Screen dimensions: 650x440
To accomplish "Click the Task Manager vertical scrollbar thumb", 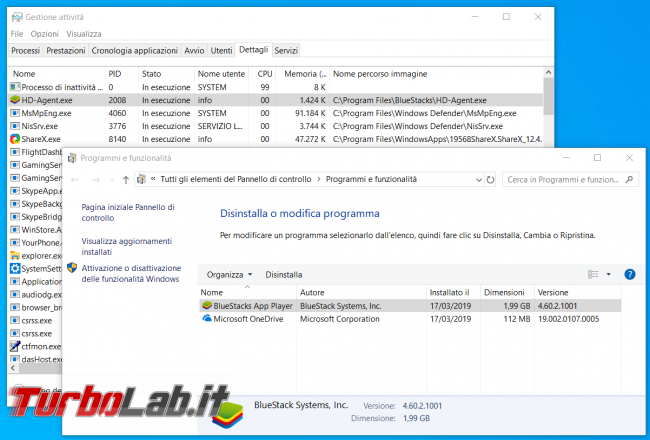I will coord(548,96).
